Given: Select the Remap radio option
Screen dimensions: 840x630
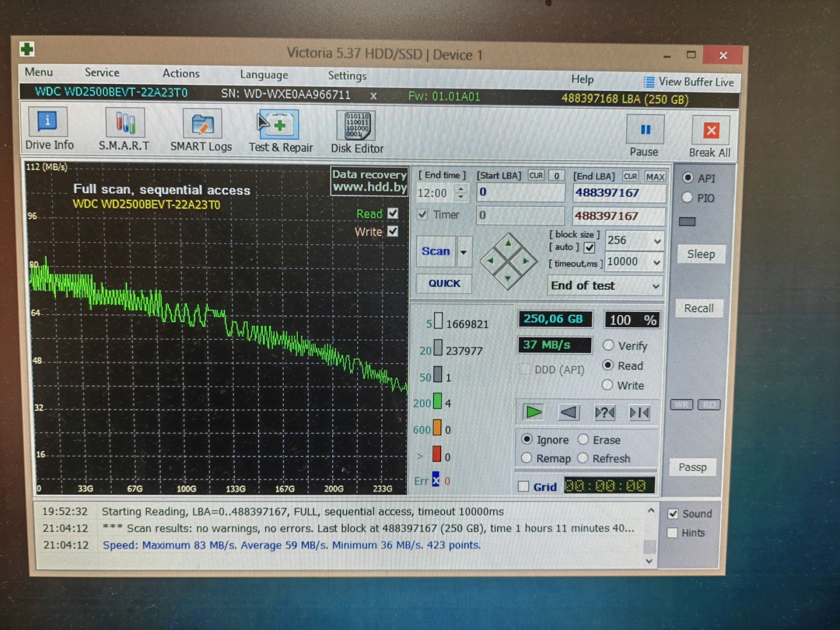Looking at the screenshot, I should coord(526,457).
